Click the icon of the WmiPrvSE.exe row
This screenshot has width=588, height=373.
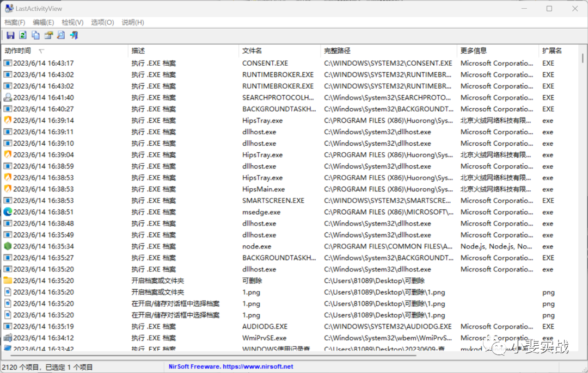[x=8, y=338]
